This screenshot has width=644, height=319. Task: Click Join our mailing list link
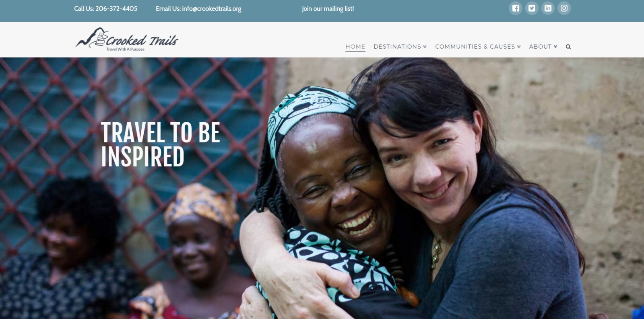click(328, 8)
